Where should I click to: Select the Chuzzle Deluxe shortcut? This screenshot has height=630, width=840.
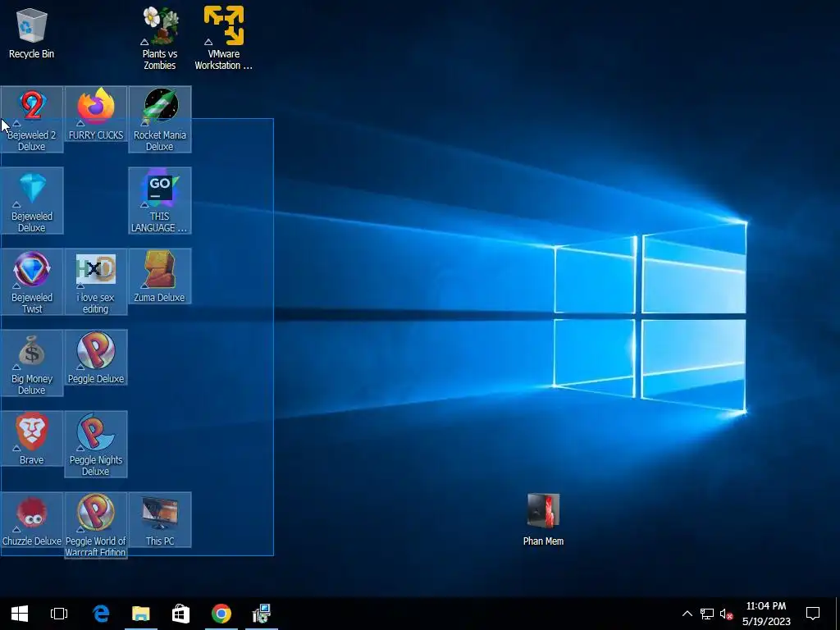click(x=32, y=520)
